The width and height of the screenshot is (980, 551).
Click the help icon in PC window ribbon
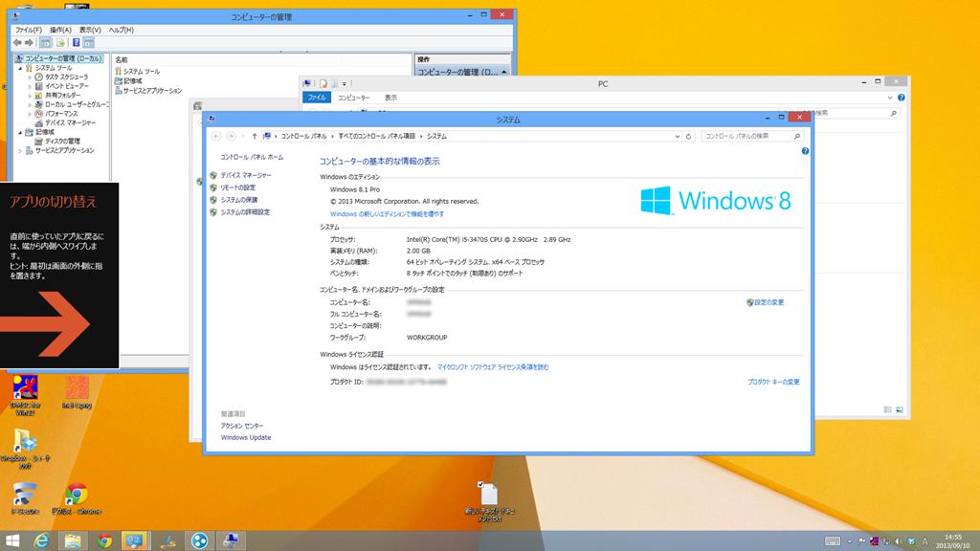(x=902, y=98)
